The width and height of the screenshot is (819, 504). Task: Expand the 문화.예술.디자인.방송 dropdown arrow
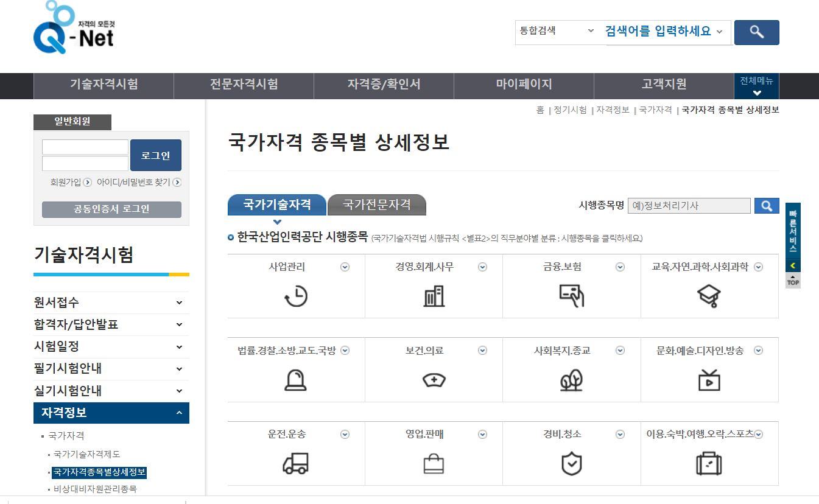758,351
